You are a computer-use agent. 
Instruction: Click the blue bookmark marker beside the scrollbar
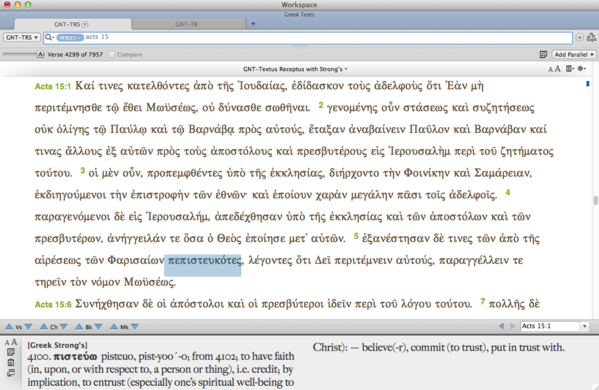pos(588,84)
